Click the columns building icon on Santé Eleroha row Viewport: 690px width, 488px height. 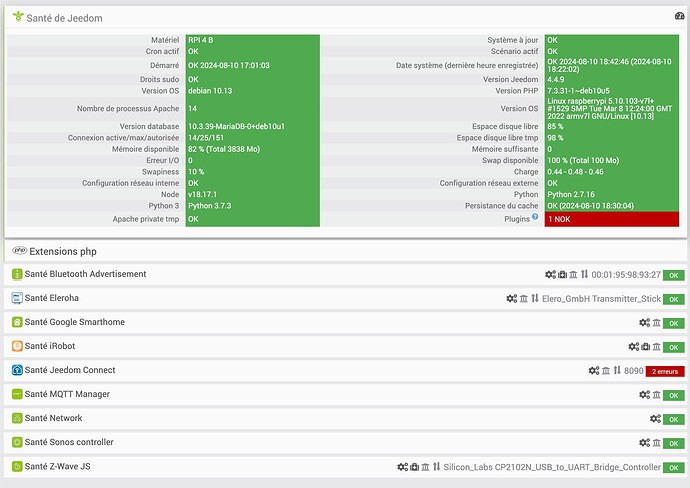pyautogui.click(x=524, y=299)
